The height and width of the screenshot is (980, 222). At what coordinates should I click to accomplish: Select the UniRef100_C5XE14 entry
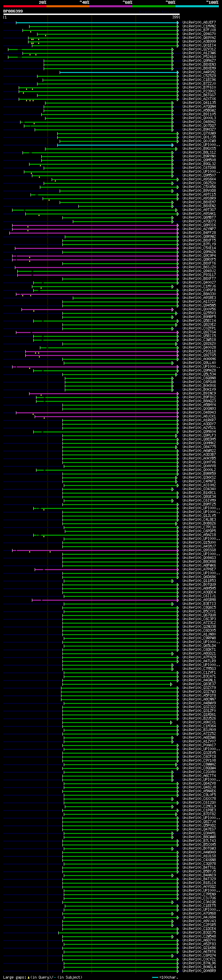tap(199, 248)
